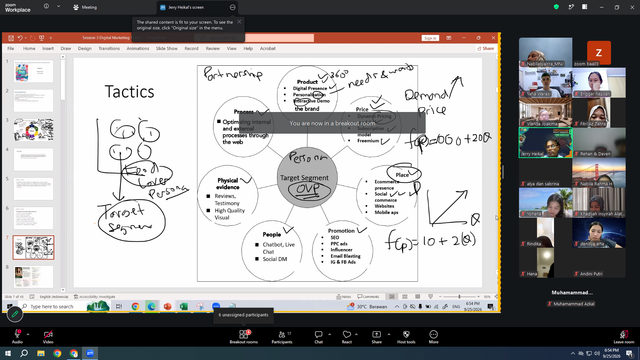
Task: Open File menu in shared PowerPoint
Action: (x=11, y=48)
